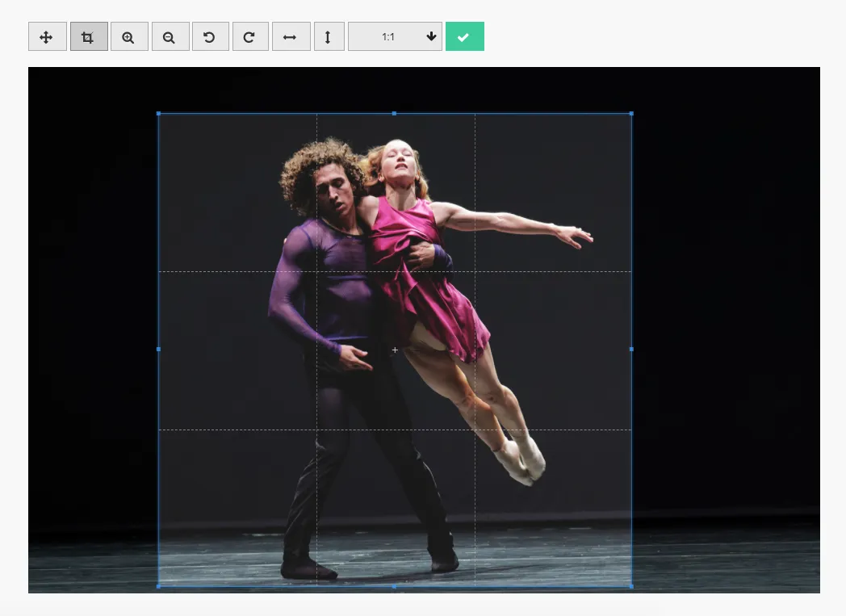
Task: Click the top-left crop handle
Action: tap(158, 114)
